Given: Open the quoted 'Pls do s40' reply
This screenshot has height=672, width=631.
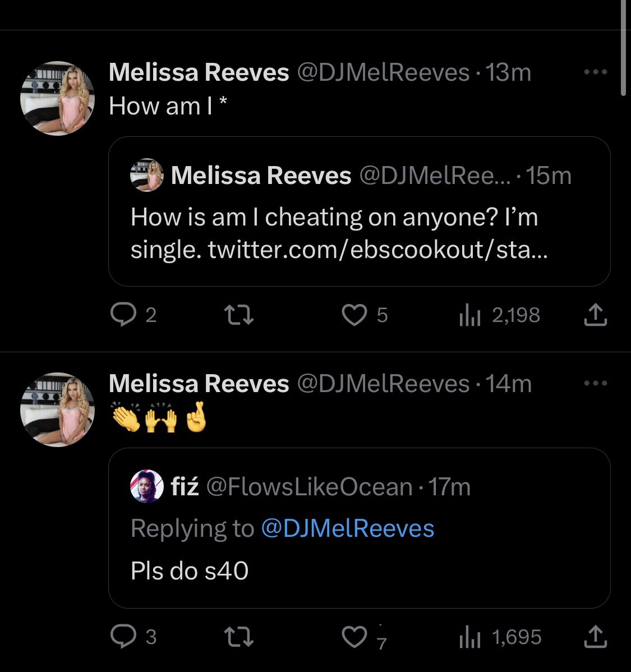Looking at the screenshot, I should click(359, 528).
